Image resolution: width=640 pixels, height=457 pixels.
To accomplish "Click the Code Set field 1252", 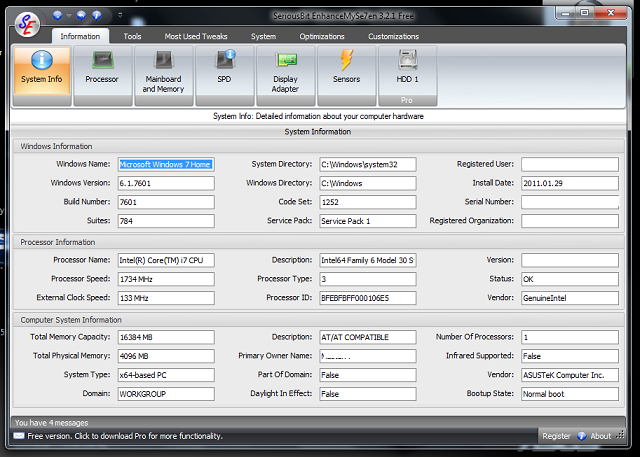I will pos(368,202).
